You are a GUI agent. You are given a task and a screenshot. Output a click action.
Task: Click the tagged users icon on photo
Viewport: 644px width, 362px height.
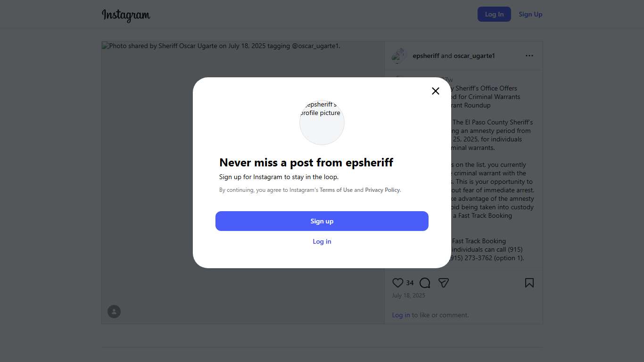pos(114,312)
